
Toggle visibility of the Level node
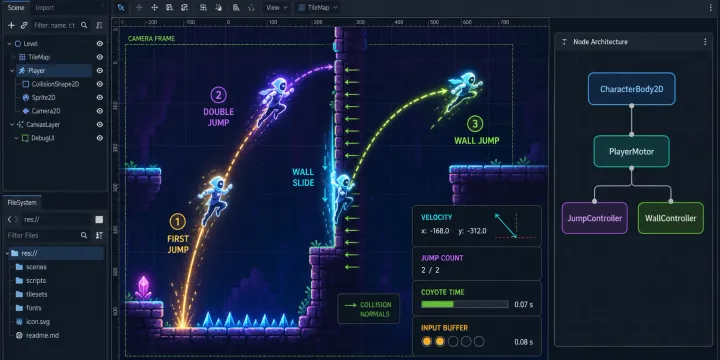100,44
